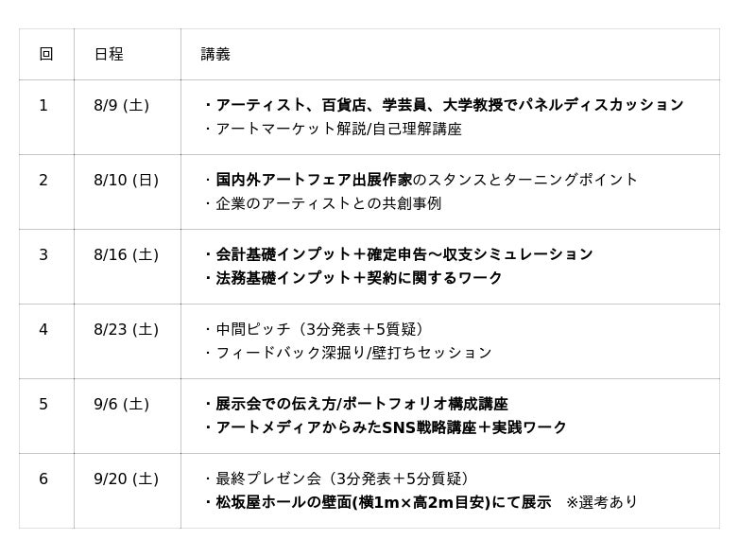Screen dimensions: 756x557
Task: Click the パネルディスカッション lecture line
Action: [444, 105]
